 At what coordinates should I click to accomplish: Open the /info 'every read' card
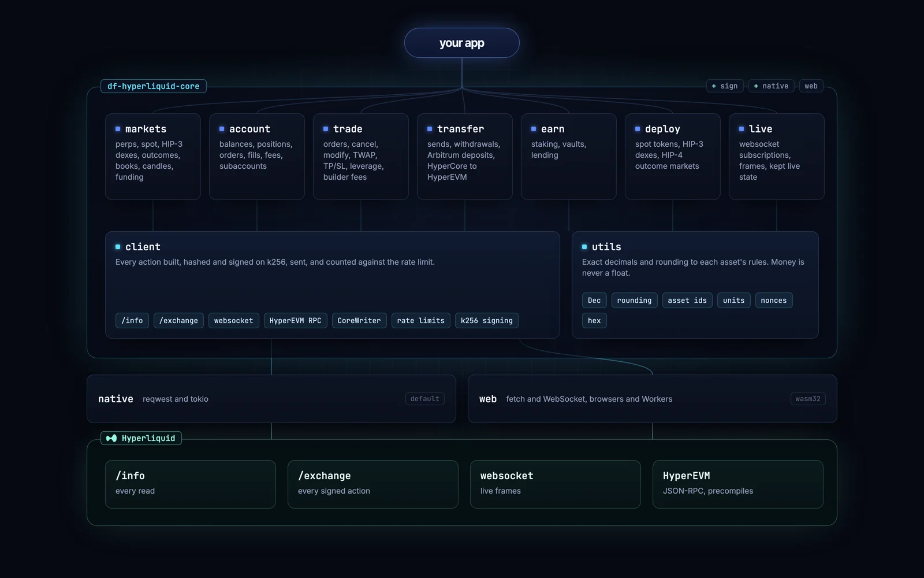[191, 484]
